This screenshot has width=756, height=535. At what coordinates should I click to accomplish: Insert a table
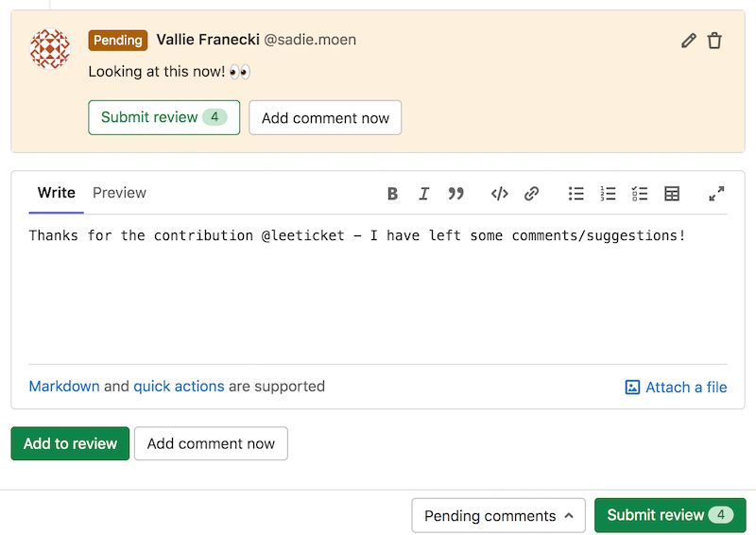[x=672, y=194]
